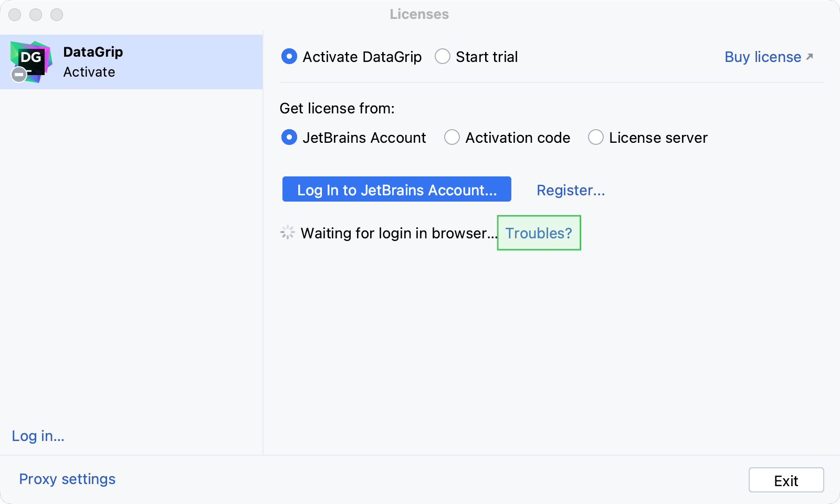
Task: Open Proxy settings
Action: (x=67, y=479)
